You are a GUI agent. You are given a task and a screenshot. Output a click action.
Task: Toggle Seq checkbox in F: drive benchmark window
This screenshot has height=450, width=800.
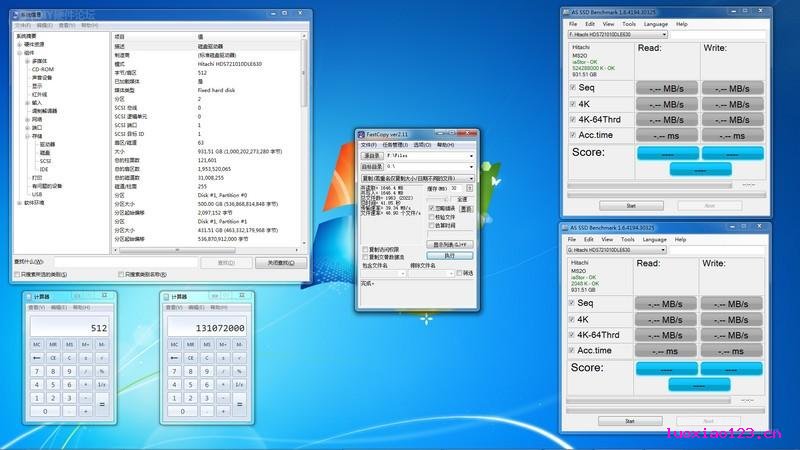click(x=572, y=88)
